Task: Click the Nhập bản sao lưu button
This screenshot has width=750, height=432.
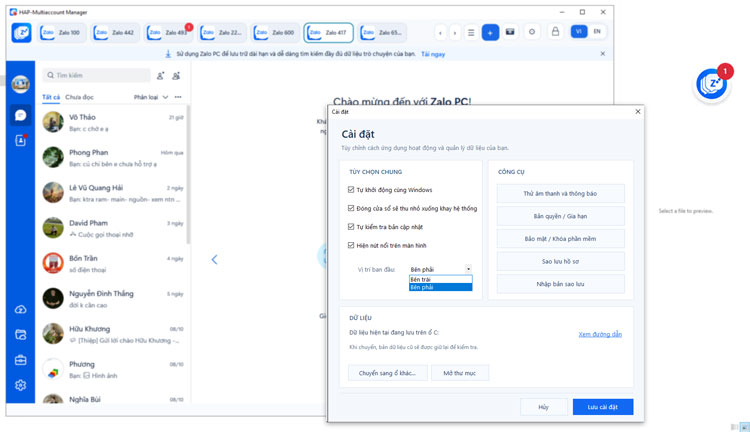Action: point(560,284)
